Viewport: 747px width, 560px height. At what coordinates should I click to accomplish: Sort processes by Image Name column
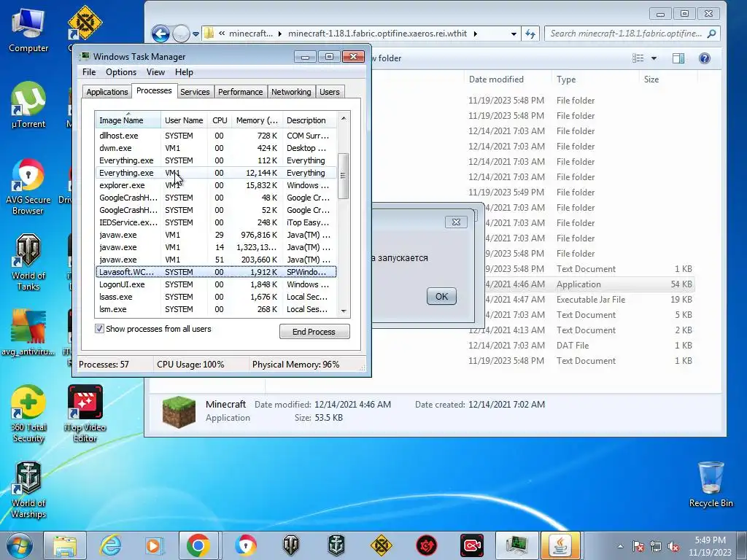[128, 120]
